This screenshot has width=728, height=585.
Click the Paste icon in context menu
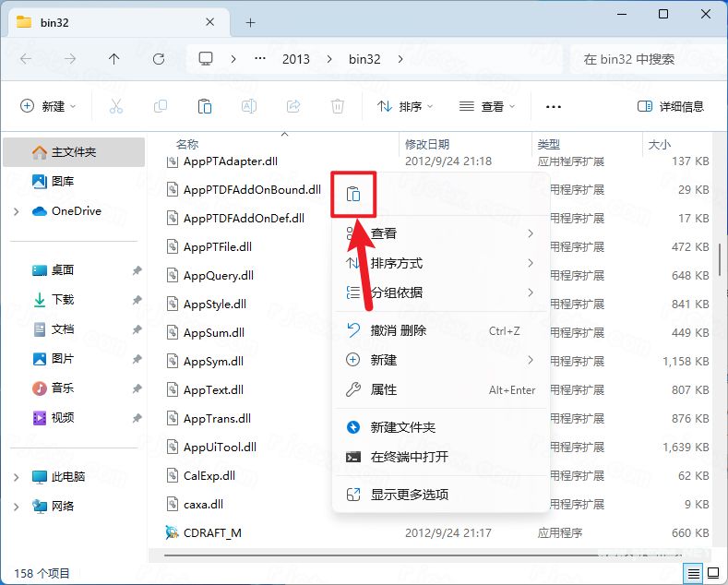coord(353,194)
